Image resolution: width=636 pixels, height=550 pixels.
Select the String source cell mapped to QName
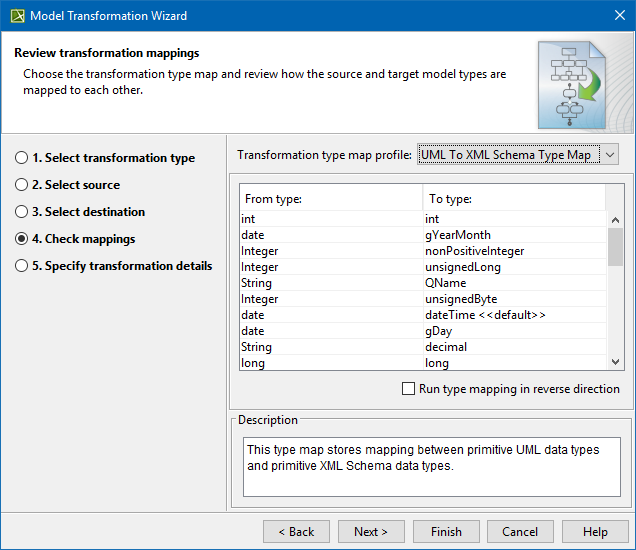[331, 283]
